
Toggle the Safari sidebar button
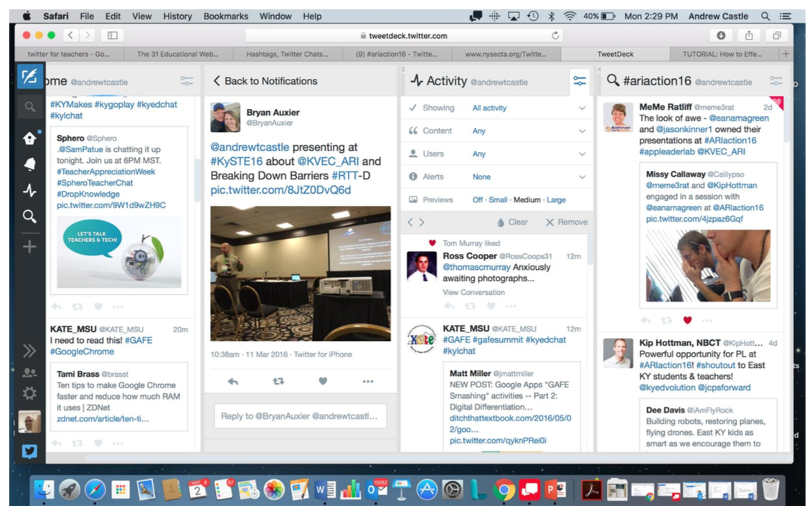click(113, 35)
